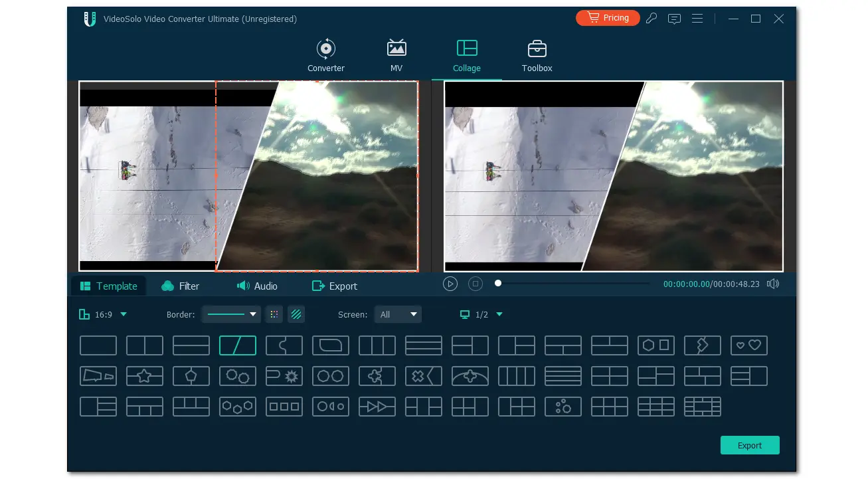Click the right preview output image
Viewport: 868px width, 479px height.
pyautogui.click(x=614, y=176)
